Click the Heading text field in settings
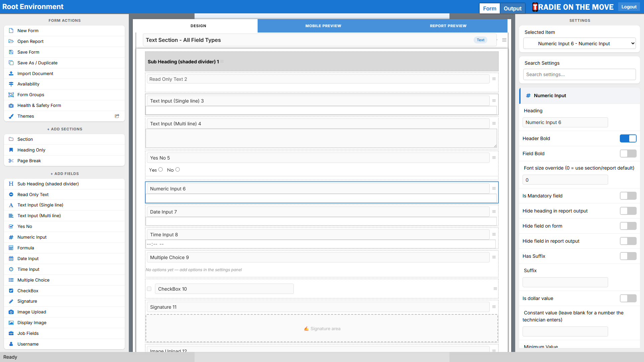Screen dimensions: 644x362 [565, 122]
